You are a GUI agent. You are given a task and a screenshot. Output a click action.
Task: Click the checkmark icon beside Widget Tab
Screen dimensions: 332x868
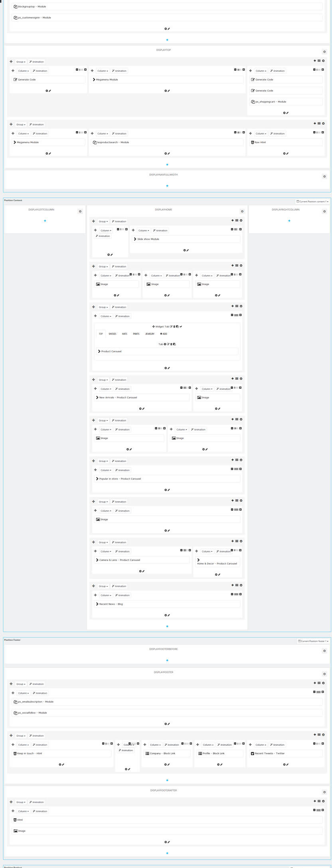click(181, 327)
